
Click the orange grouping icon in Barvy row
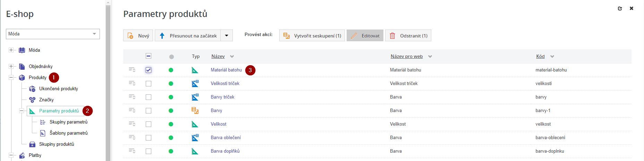click(x=195, y=111)
